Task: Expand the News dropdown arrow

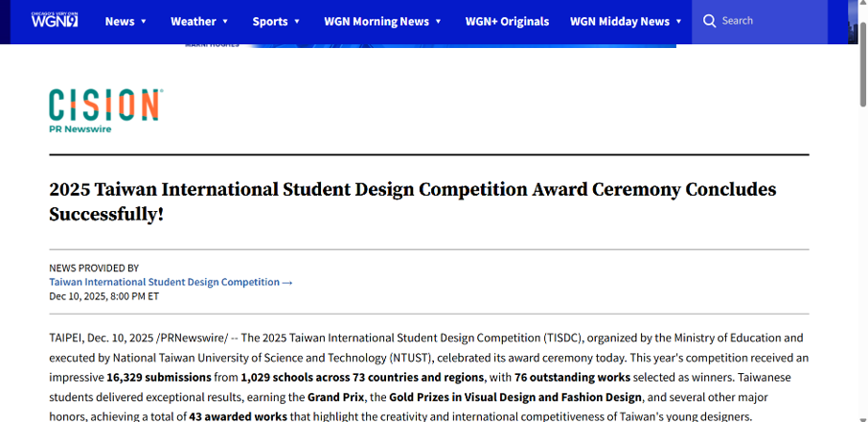Action: coord(144,21)
